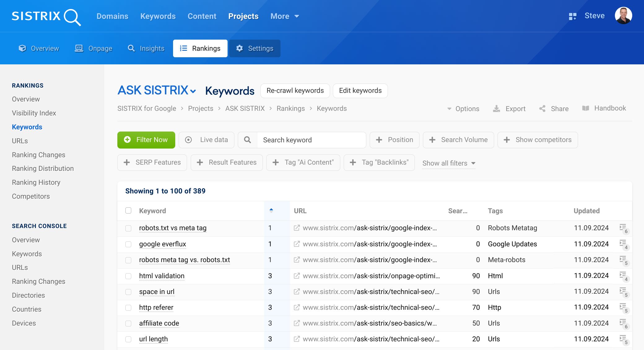The image size is (644, 350).
Task: Switch to the Onpage tab
Action: pyautogui.click(x=94, y=48)
